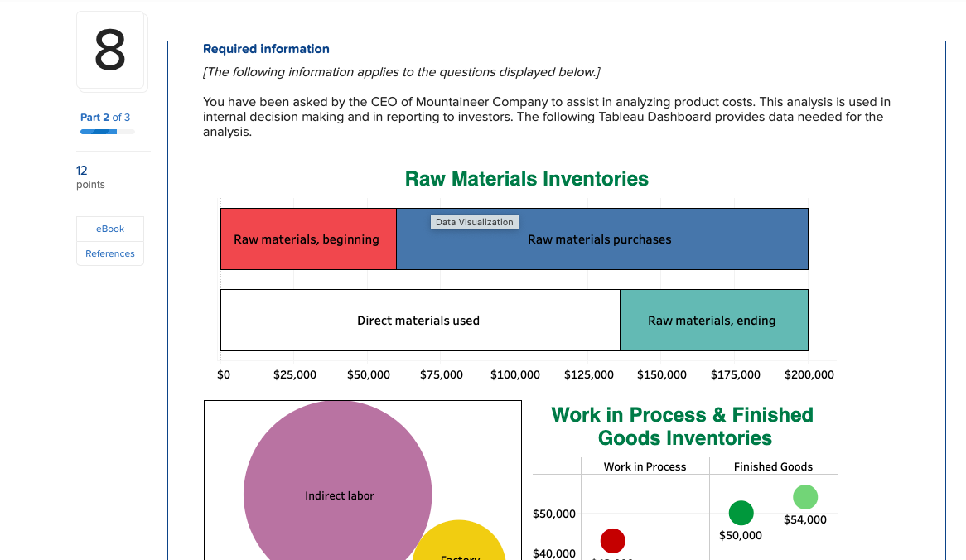The height and width of the screenshot is (560, 966).
Task: Select the red Raw materials, beginning bar
Action: coord(308,239)
